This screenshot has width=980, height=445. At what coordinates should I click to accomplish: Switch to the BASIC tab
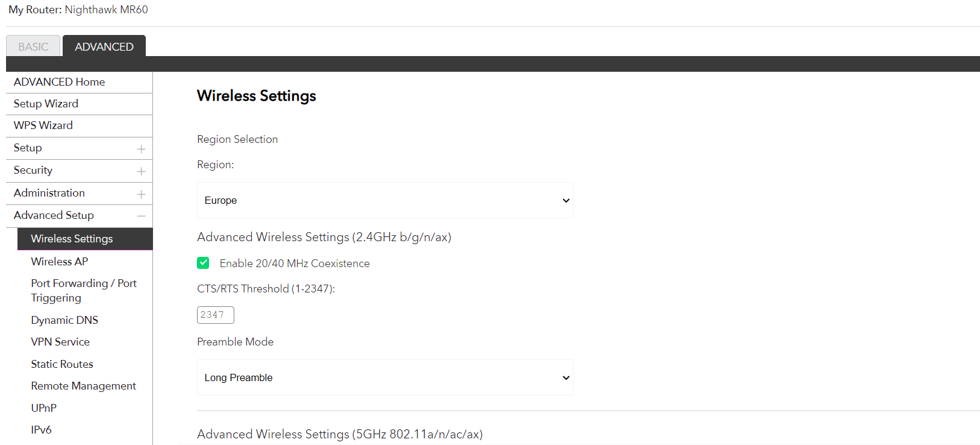33,46
